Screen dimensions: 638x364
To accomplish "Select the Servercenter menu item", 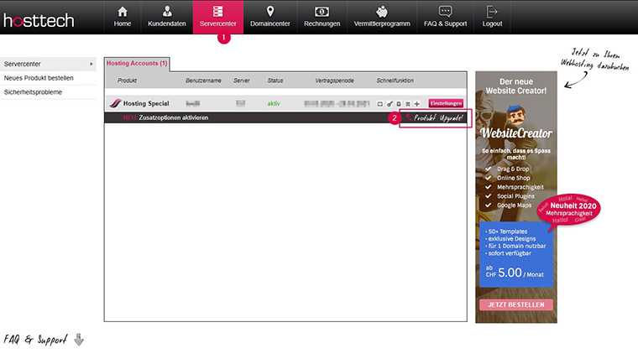I will 218,17.
